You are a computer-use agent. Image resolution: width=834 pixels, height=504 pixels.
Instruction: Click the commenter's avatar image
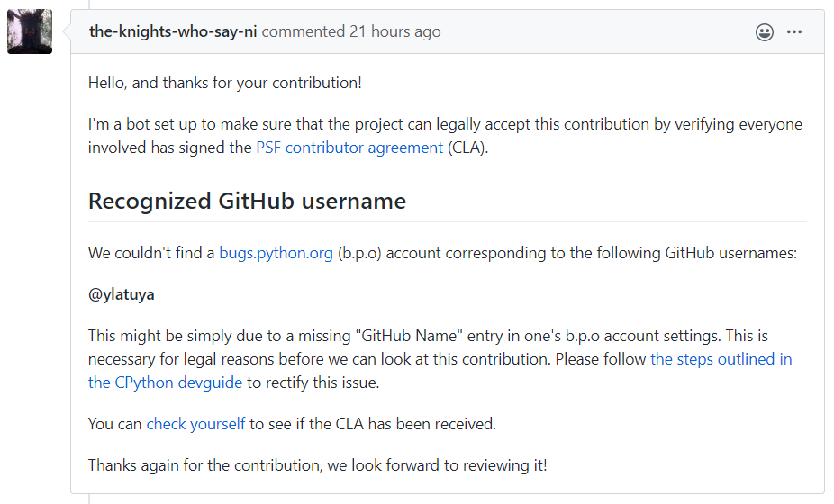[x=30, y=31]
